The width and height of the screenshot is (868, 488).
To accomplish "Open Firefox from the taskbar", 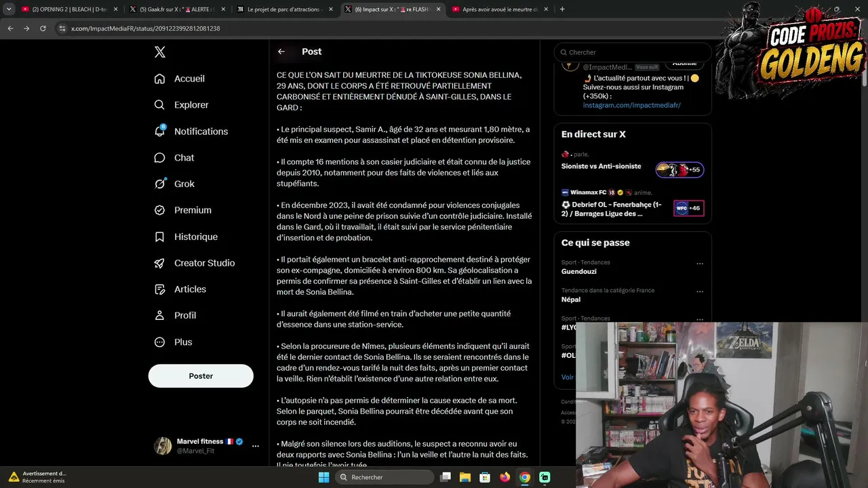I will click(x=505, y=477).
